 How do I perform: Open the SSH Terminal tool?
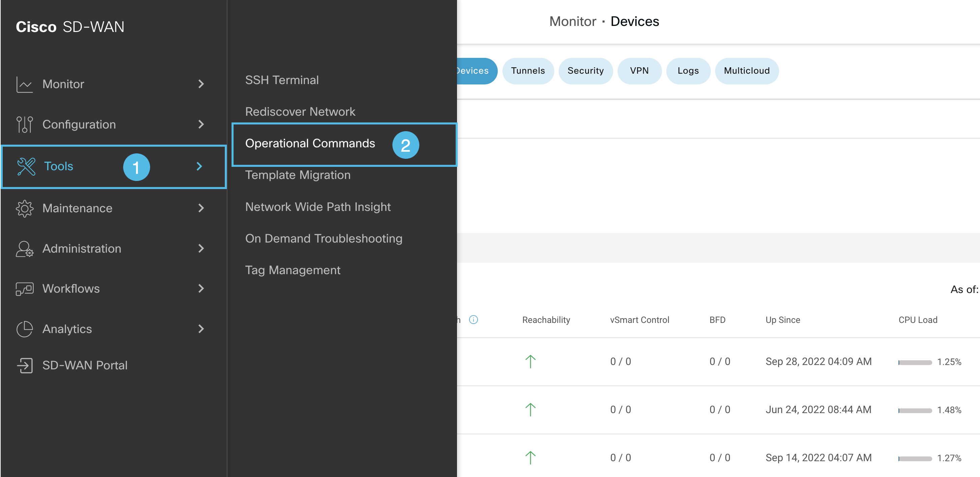[x=282, y=80]
